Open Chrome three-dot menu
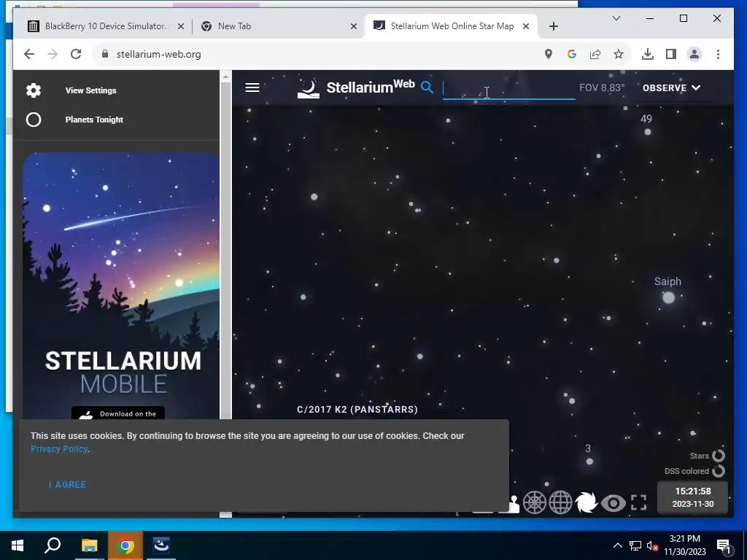The height and width of the screenshot is (560, 747). tap(718, 54)
